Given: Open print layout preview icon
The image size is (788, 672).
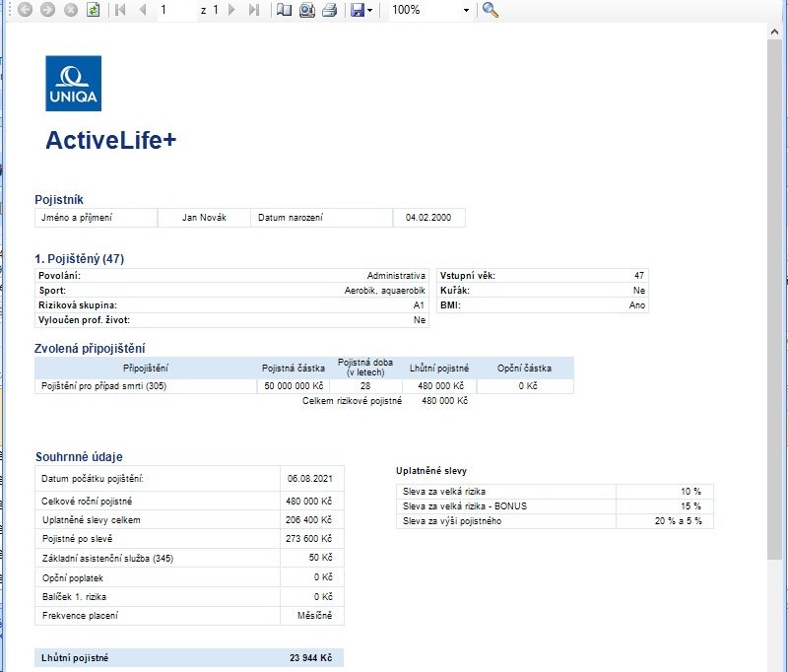Looking at the screenshot, I should click(306, 10).
